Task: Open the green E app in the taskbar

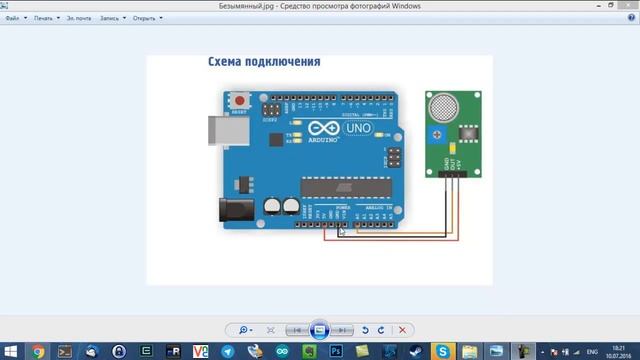Action: click(146, 351)
